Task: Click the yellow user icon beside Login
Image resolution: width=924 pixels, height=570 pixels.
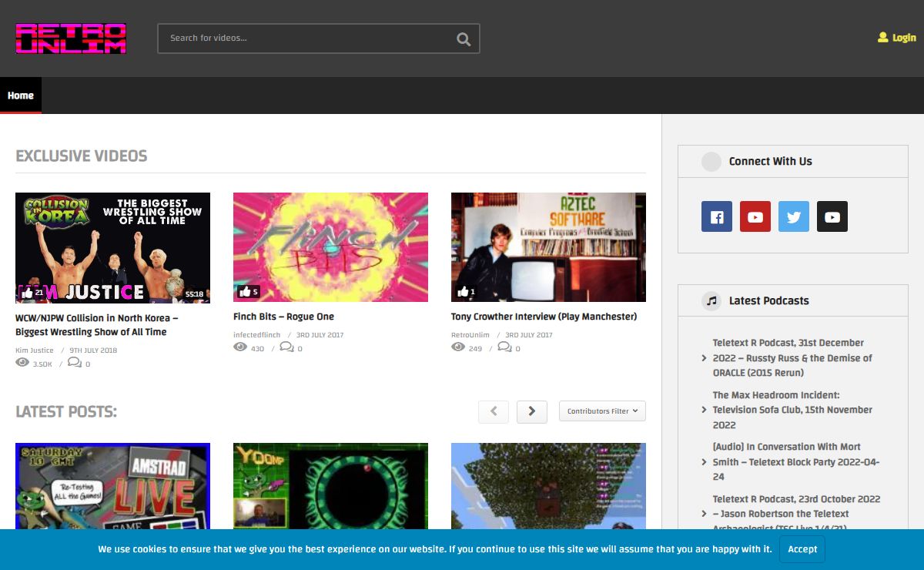Action: tap(882, 38)
